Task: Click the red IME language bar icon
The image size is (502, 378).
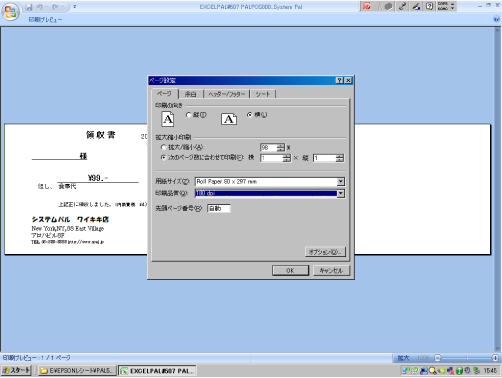Action: point(367,6)
